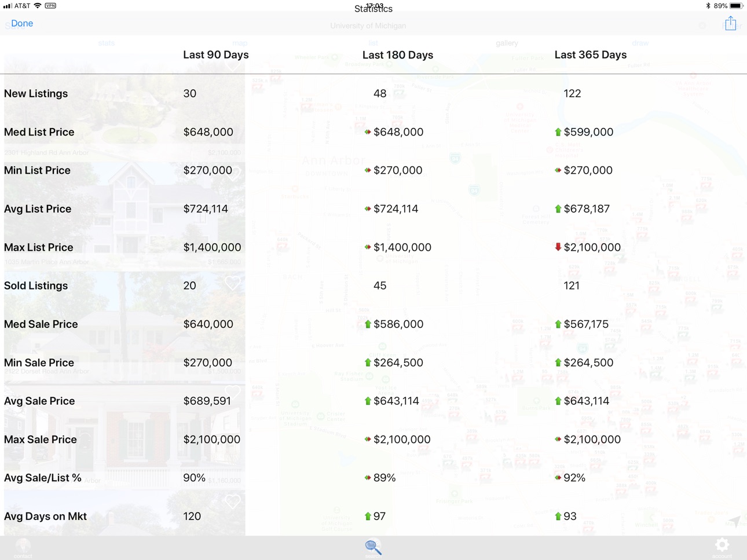Select the Last 180 Days column header

(398, 55)
